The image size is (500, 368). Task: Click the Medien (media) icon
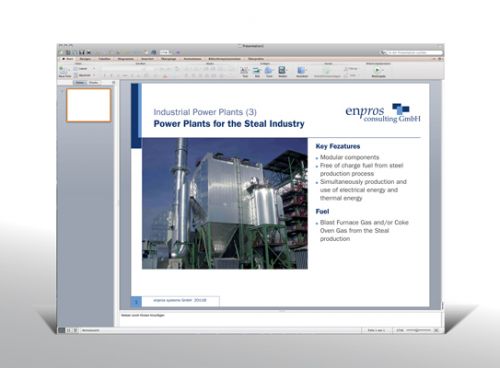point(282,70)
